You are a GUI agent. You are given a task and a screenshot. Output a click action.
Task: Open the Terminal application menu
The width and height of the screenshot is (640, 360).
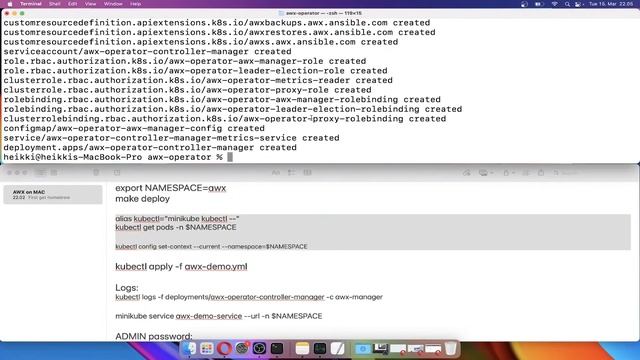tap(31, 4)
